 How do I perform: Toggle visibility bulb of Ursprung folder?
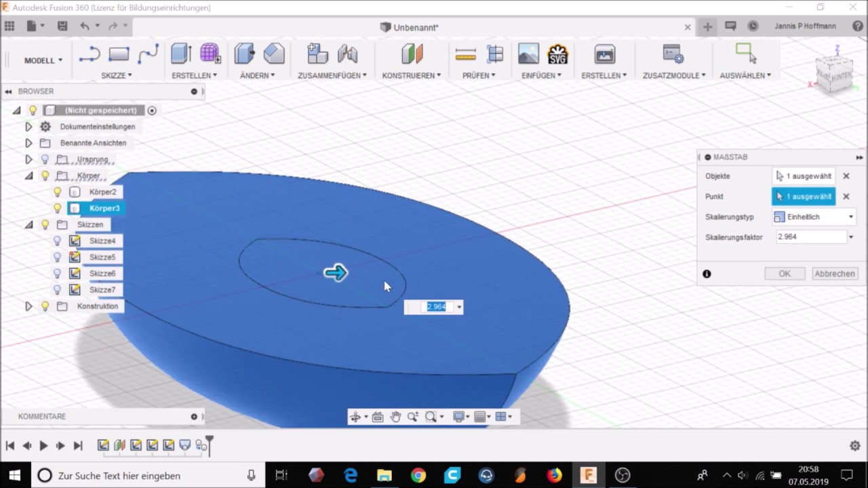(x=45, y=159)
